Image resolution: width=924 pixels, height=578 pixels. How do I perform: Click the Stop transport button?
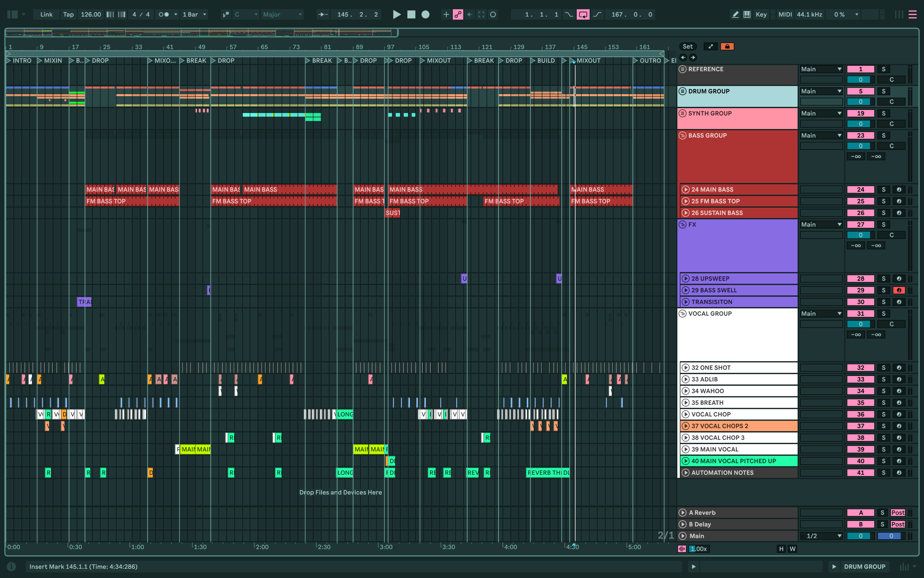(x=411, y=14)
